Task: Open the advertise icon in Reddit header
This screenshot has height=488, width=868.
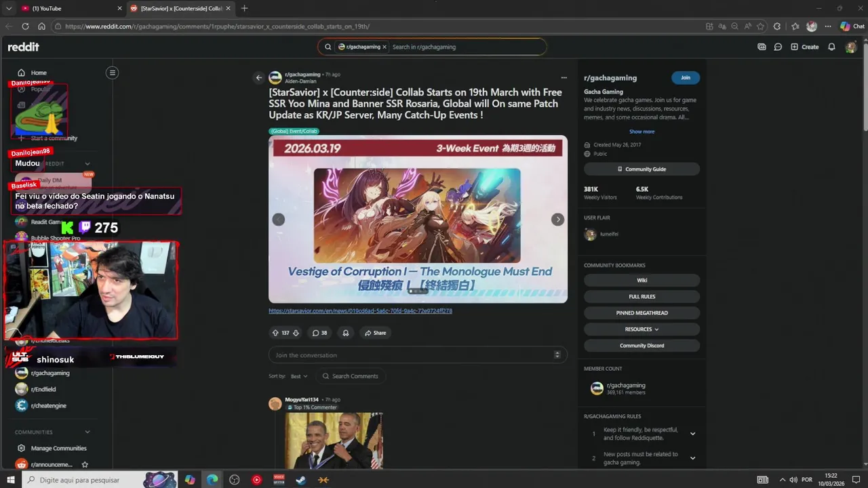Action: point(762,47)
